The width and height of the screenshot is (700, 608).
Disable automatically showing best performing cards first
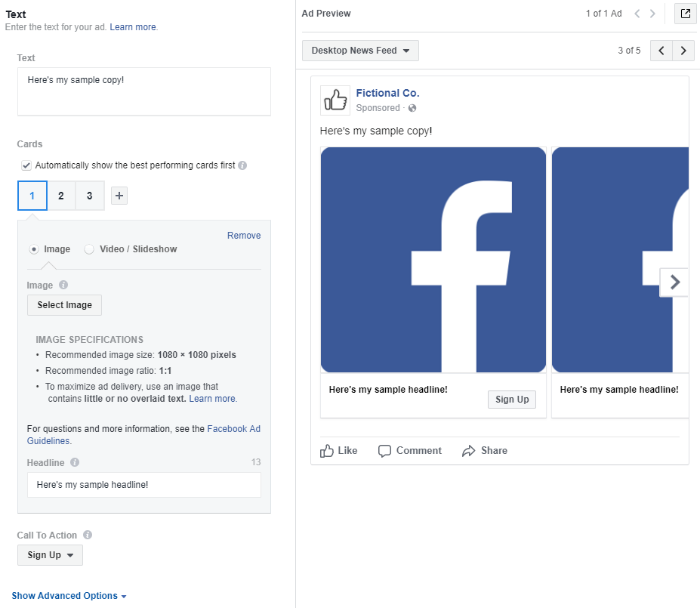tap(26, 165)
